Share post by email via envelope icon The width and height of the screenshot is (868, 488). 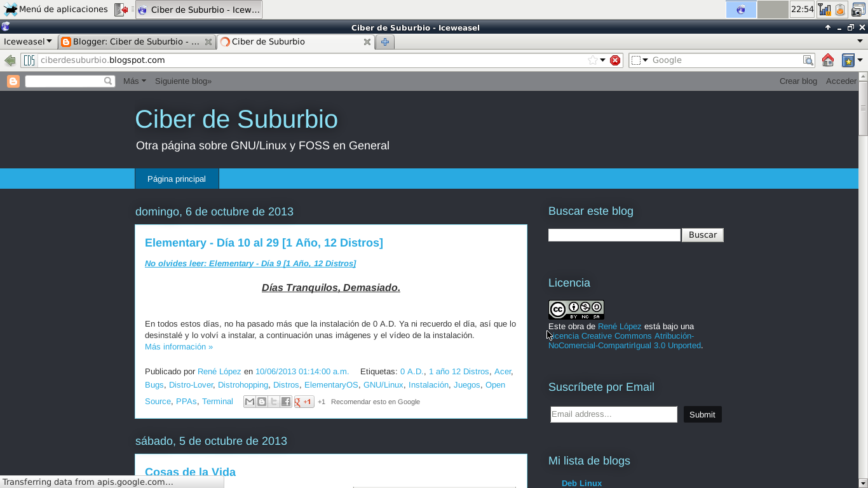coord(250,402)
